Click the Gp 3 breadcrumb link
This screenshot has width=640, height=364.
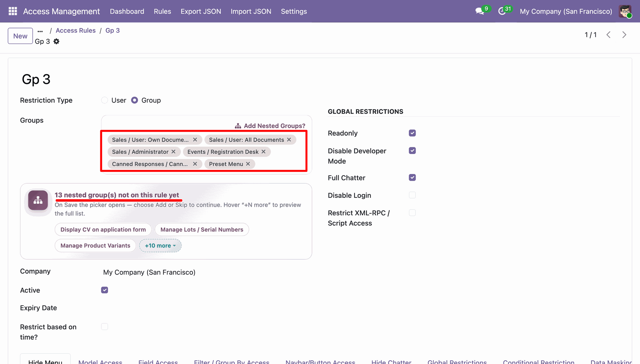coord(112,31)
